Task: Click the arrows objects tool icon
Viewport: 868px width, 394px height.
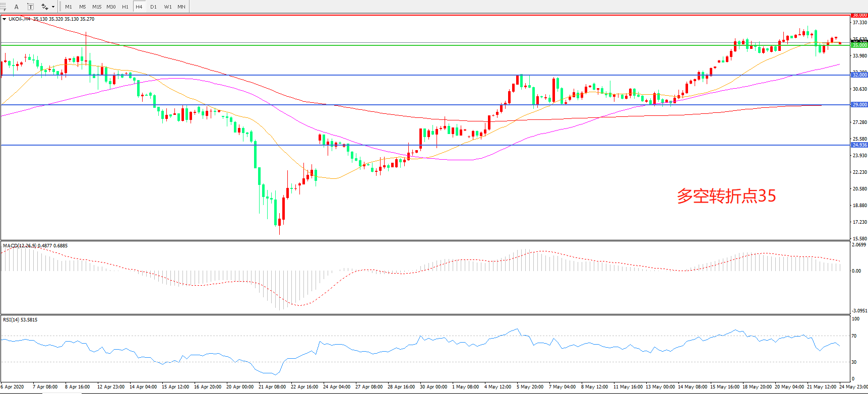Action: (44, 7)
